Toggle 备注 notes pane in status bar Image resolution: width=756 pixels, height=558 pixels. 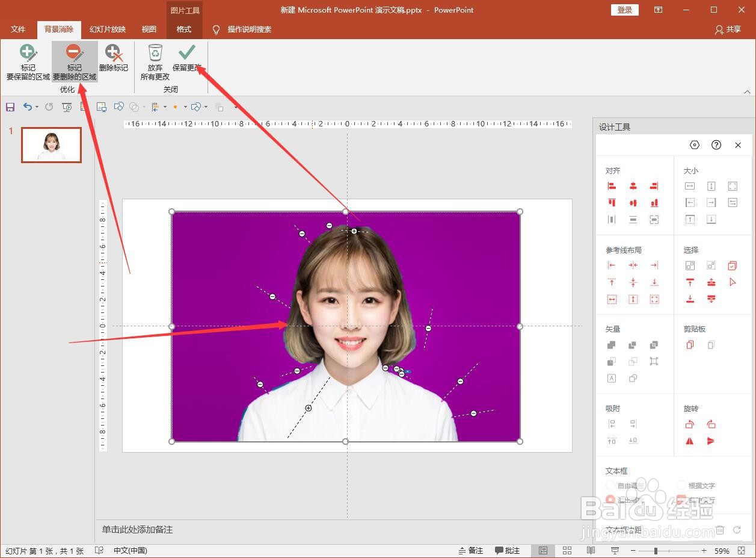[x=471, y=550]
